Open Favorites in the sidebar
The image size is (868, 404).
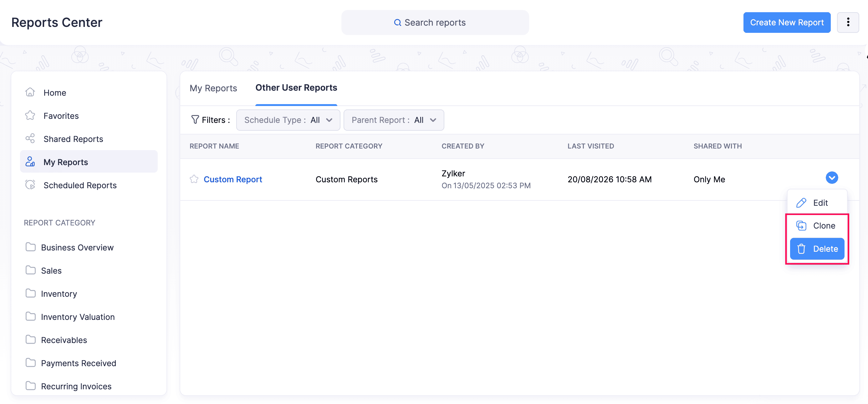89,115
